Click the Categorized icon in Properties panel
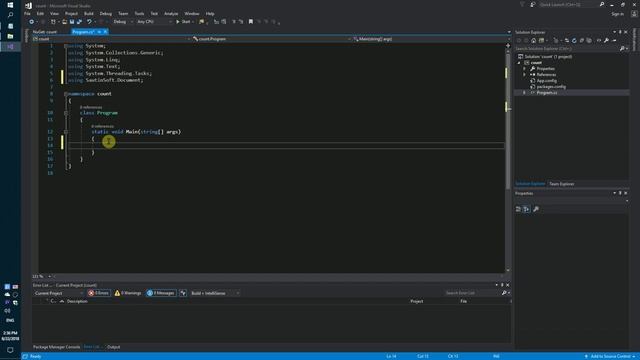 click(518, 209)
